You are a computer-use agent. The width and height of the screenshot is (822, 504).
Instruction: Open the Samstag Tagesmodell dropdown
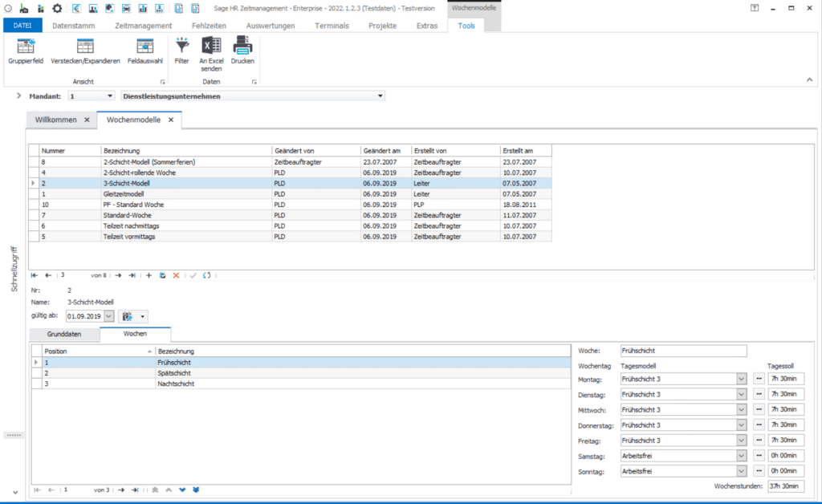coord(741,456)
